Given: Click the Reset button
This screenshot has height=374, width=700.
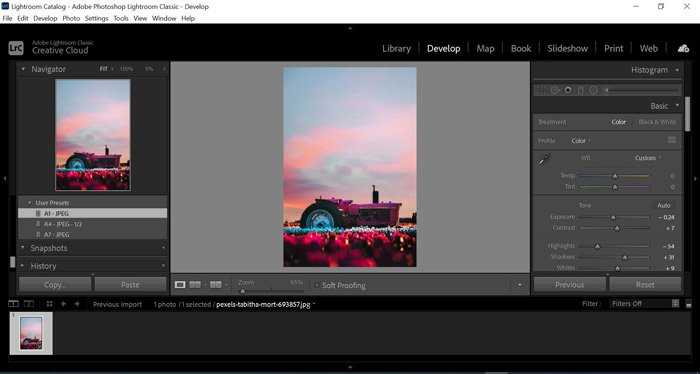Looking at the screenshot, I should [x=645, y=284].
